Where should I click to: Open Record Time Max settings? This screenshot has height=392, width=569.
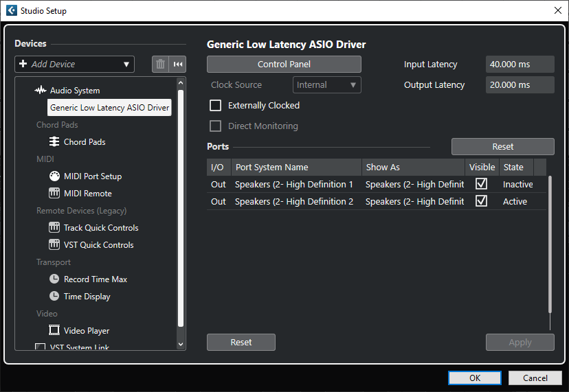pos(96,279)
